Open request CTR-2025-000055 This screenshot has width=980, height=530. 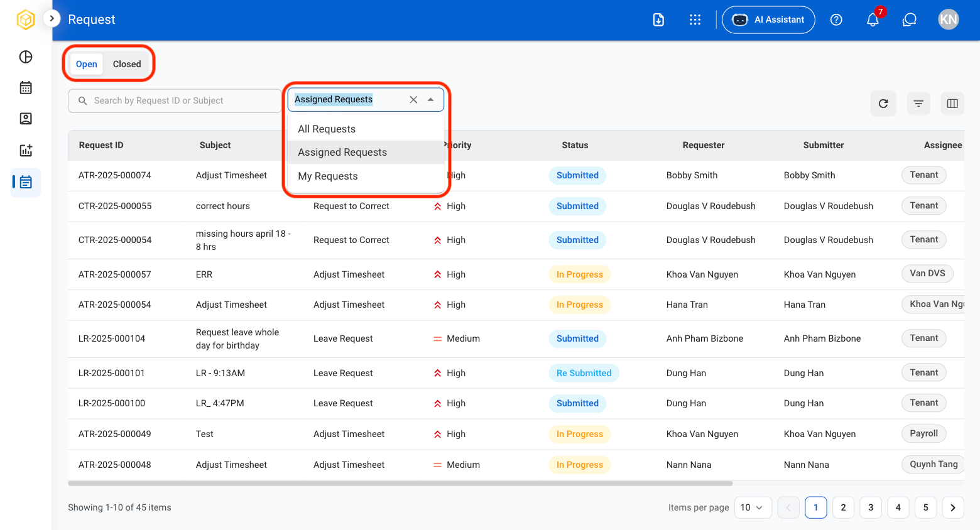pyautogui.click(x=115, y=206)
